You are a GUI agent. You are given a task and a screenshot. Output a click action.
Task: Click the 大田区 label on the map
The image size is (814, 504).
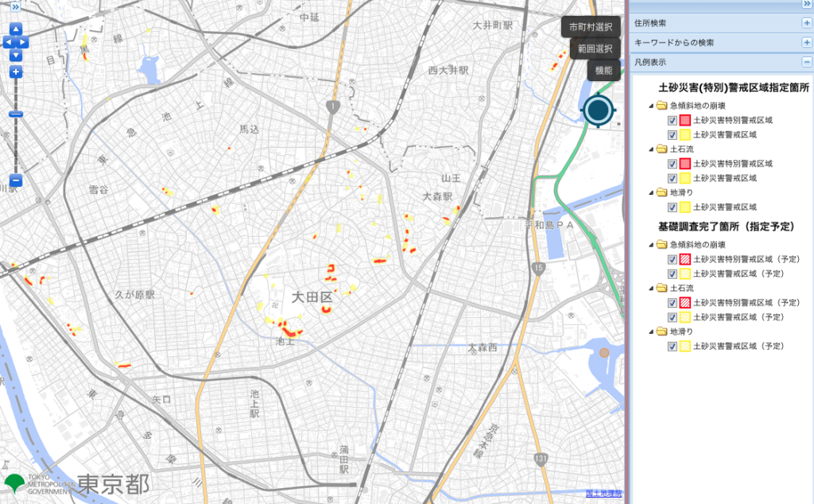[312, 297]
